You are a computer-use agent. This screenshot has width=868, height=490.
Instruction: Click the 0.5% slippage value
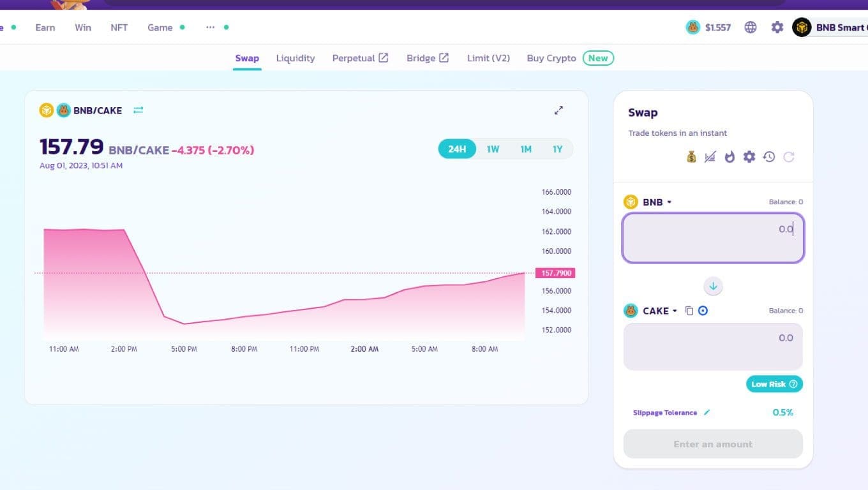[x=782, y=413]
